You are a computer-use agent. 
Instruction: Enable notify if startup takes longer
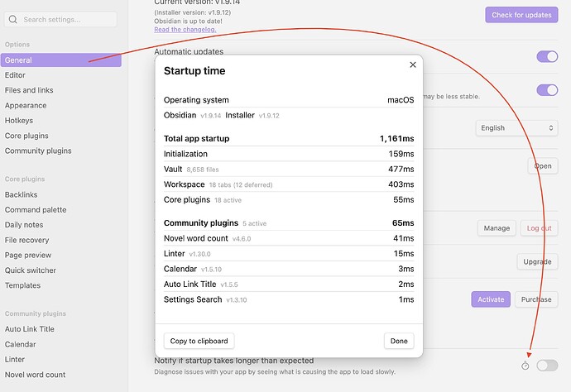point(547,366)
